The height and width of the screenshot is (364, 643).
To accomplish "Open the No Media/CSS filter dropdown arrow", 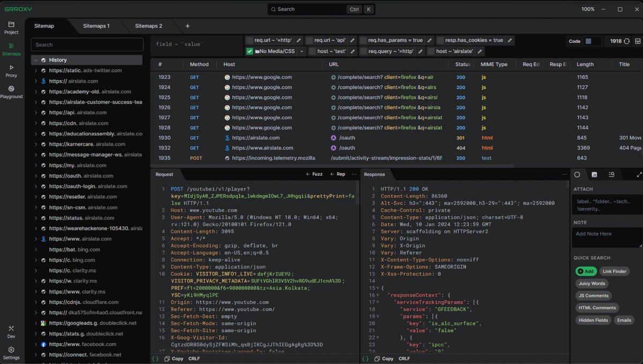I will pos(302,51).
